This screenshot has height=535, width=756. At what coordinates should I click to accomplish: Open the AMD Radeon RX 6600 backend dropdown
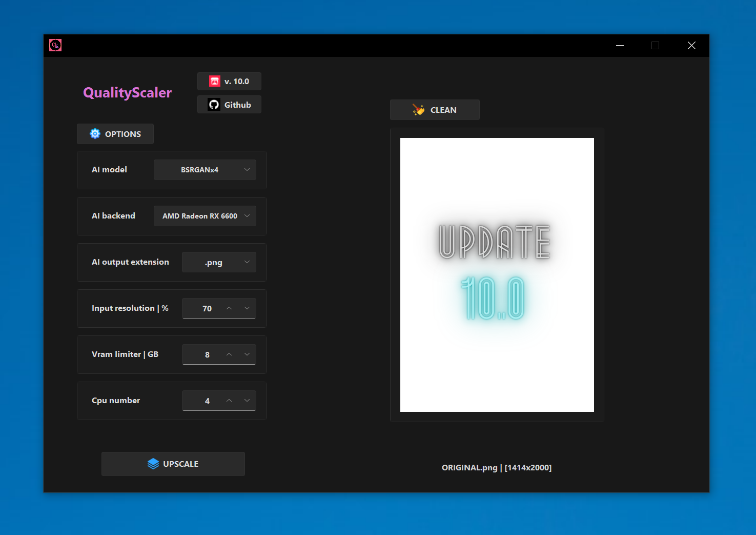tap(205, 215)
